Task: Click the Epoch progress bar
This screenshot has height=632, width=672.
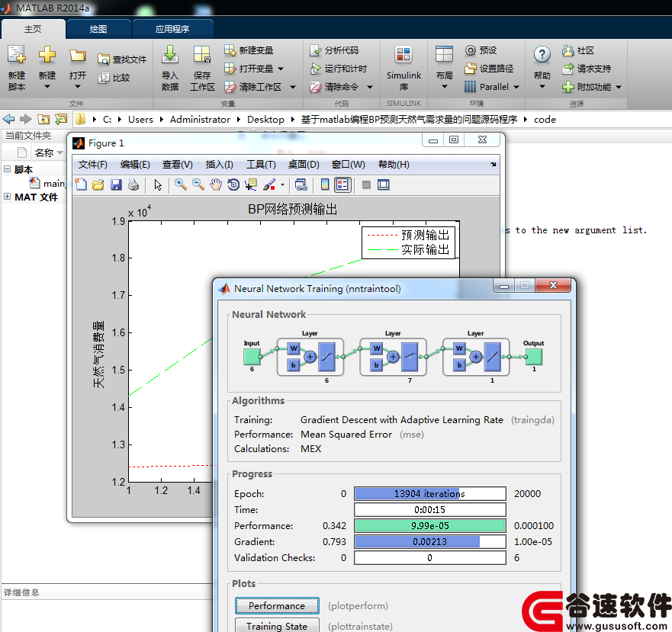Action: 430,493
